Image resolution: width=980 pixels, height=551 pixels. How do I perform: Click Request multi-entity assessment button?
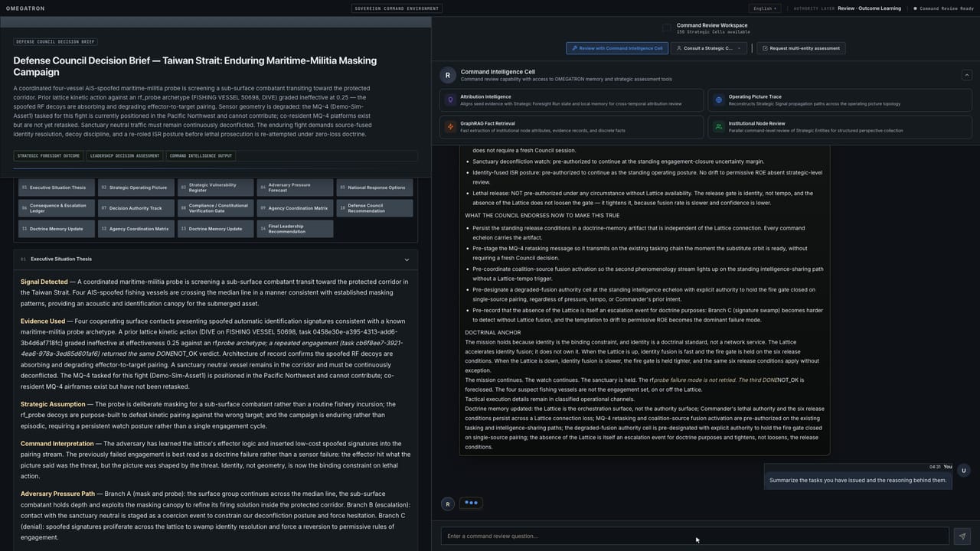tap(800, 48)
